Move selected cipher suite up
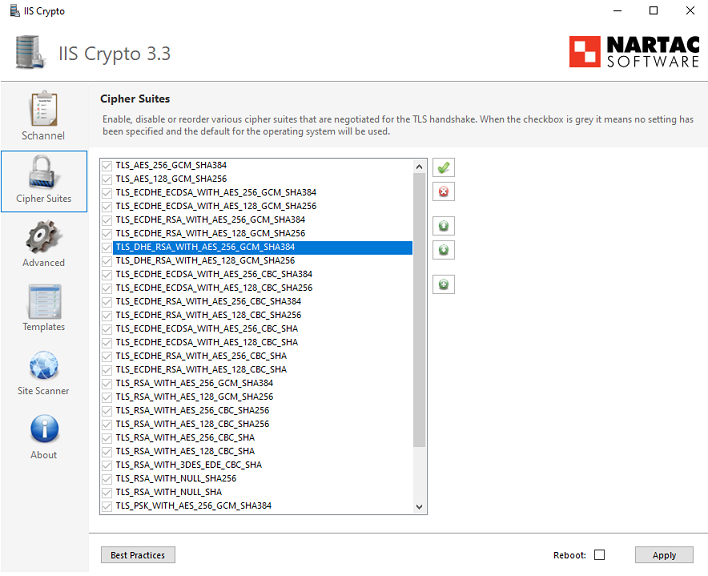The height and width of the screenshot is (576, 708). pyautogui.click(x=443, y=226)
